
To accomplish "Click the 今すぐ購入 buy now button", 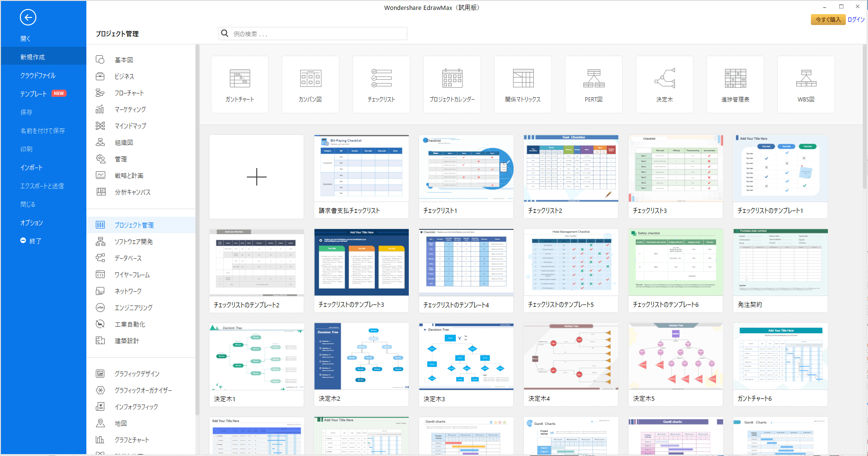I will pos(828,19).
